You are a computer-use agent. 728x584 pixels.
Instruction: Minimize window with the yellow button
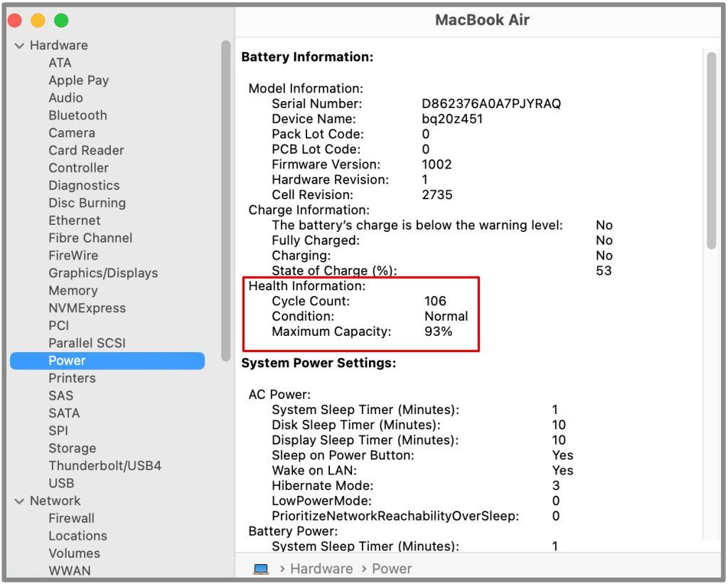38,21
